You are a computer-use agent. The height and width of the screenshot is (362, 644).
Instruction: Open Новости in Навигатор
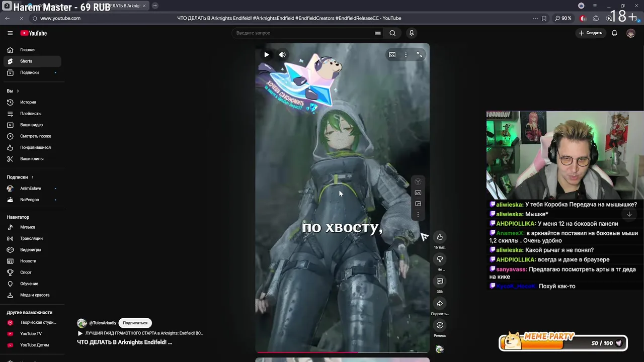pyautogui.click(x=32, y=261)
